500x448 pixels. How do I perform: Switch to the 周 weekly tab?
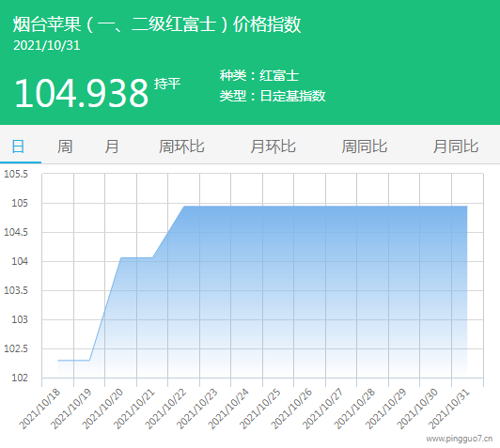pyautogui.click(x=65, y=147)
